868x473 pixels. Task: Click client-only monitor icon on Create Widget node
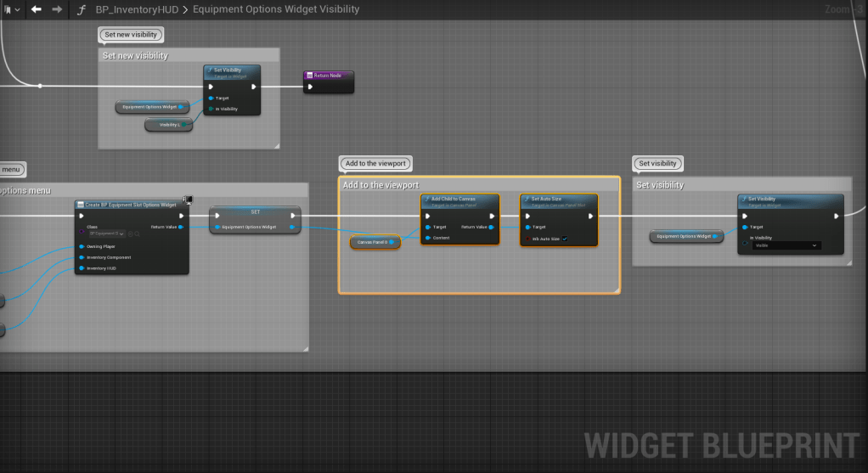point(188,200)
